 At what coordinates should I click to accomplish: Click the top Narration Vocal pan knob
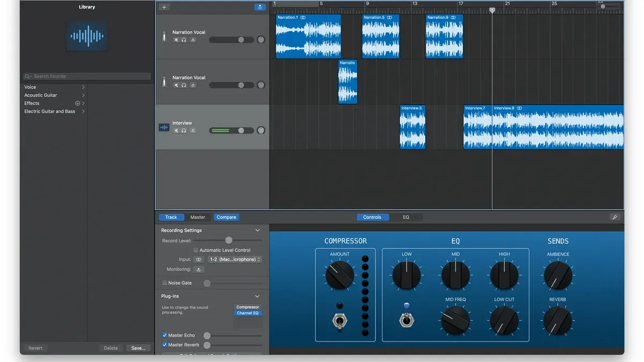tap(261, 40)
